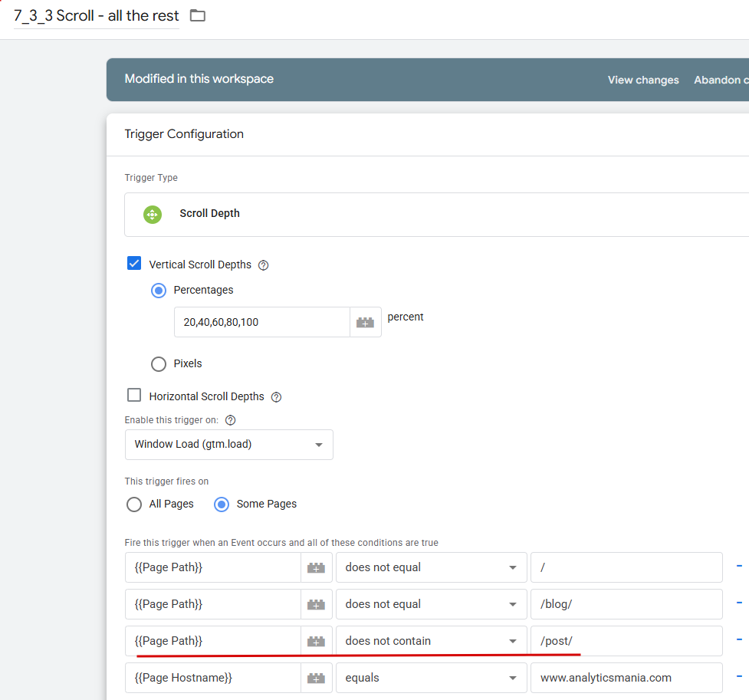
Task: Click help icon beside Enable this trigger on
Action: pyautogui.click(x=230, y=420)
